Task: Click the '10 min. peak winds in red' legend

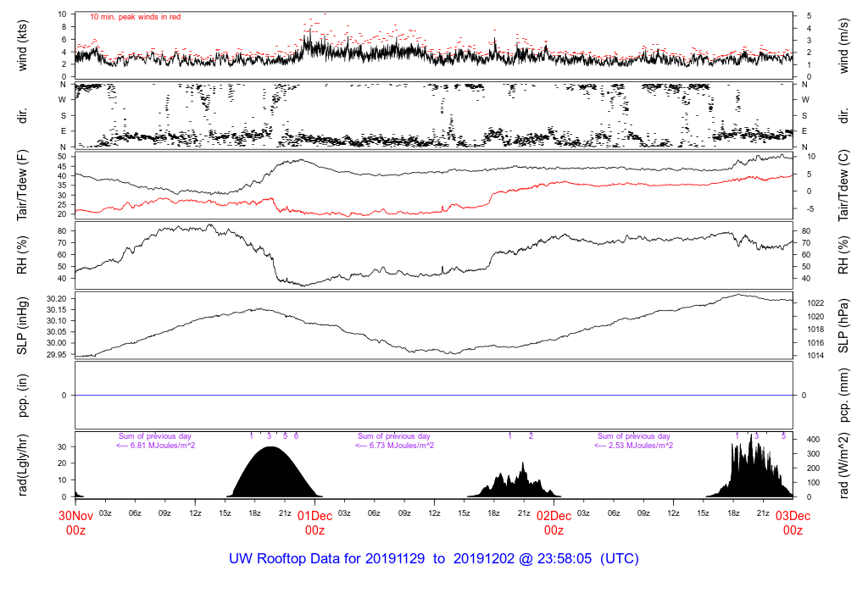Action: point(135,17)
